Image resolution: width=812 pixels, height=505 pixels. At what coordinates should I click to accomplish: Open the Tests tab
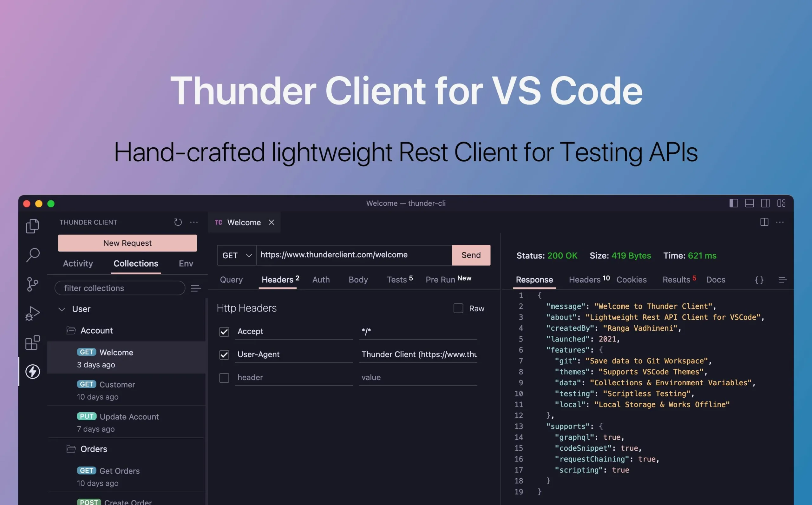coord(399,279)
